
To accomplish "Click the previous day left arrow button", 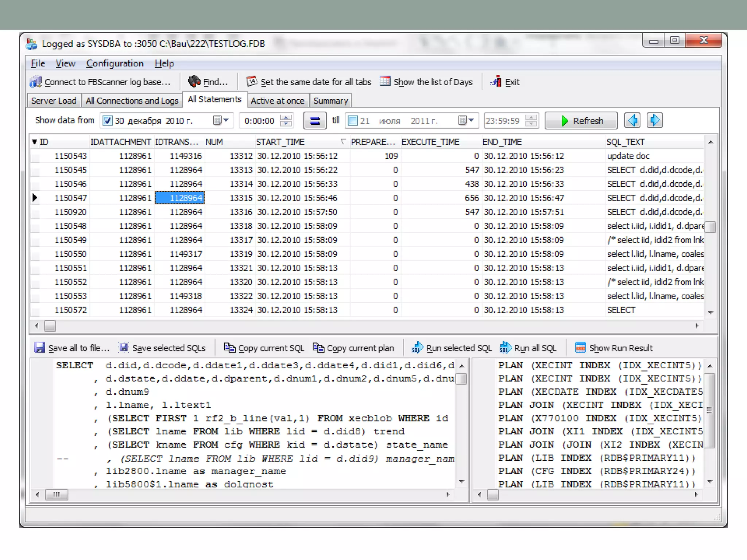I will click(x=632, y=121).
